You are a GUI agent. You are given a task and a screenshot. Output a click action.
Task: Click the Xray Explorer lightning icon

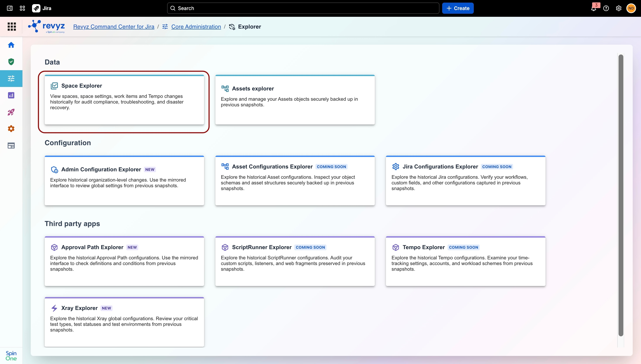click(x=54, y=308)
